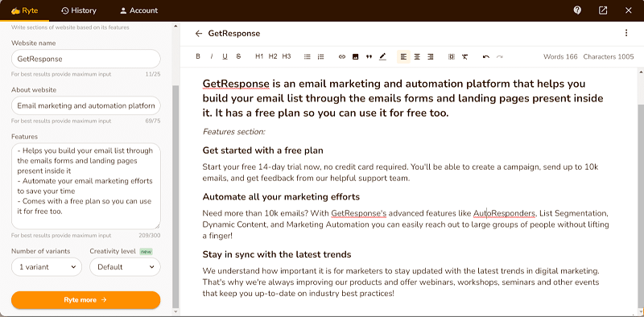Insert a bulleted list
The height and width of the screenshot is (317, 644).
coord(308,56)
